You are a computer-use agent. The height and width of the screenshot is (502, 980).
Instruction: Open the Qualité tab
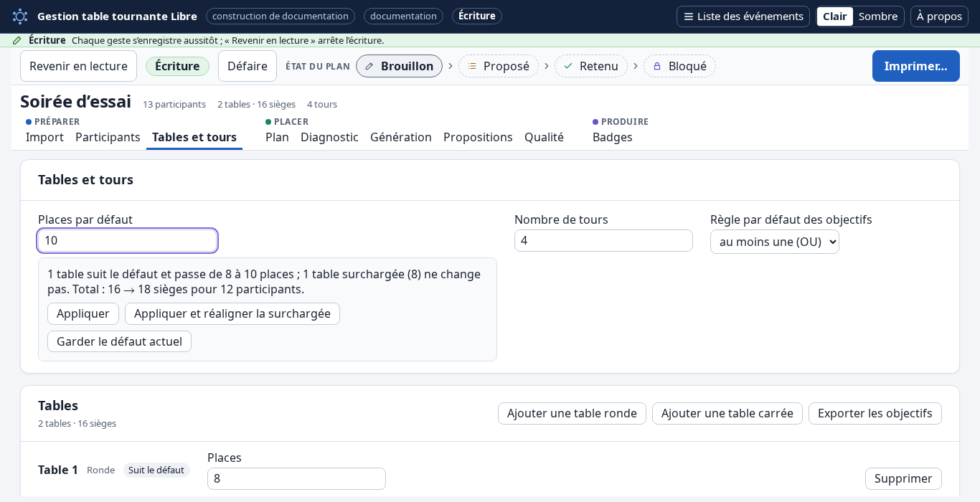[544, 137]
